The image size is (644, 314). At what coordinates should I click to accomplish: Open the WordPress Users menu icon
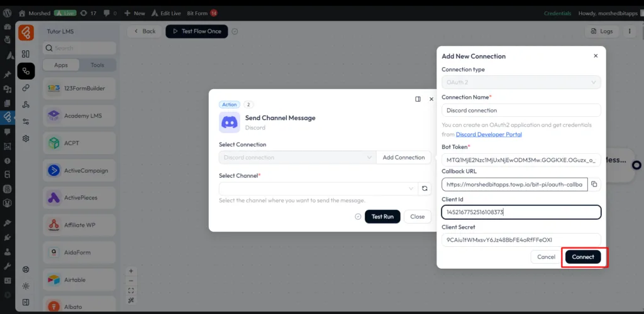[7, 251]
